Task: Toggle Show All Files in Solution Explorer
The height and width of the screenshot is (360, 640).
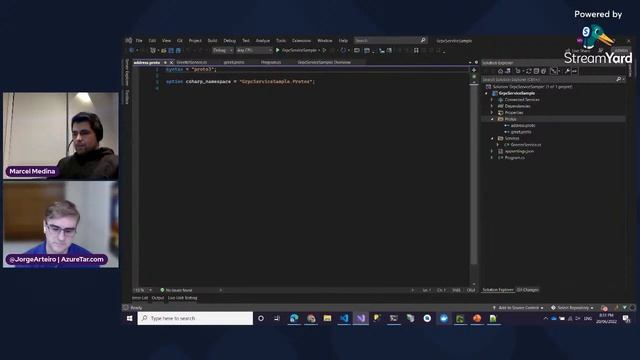Action: pyautogui.click(x=543, y=71)
